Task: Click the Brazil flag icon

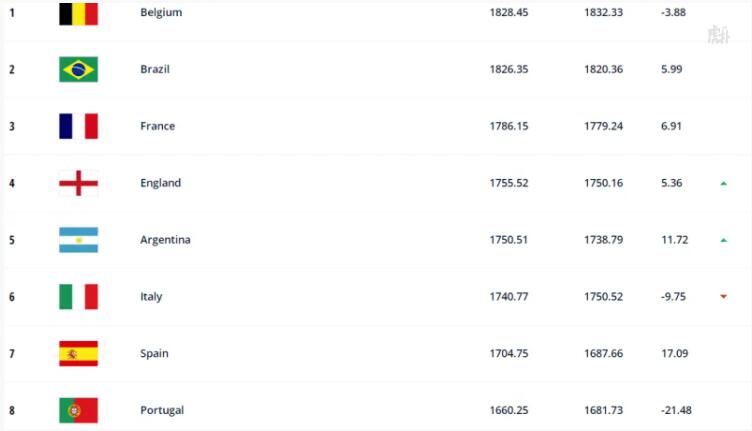Action: tap(78, 69)
